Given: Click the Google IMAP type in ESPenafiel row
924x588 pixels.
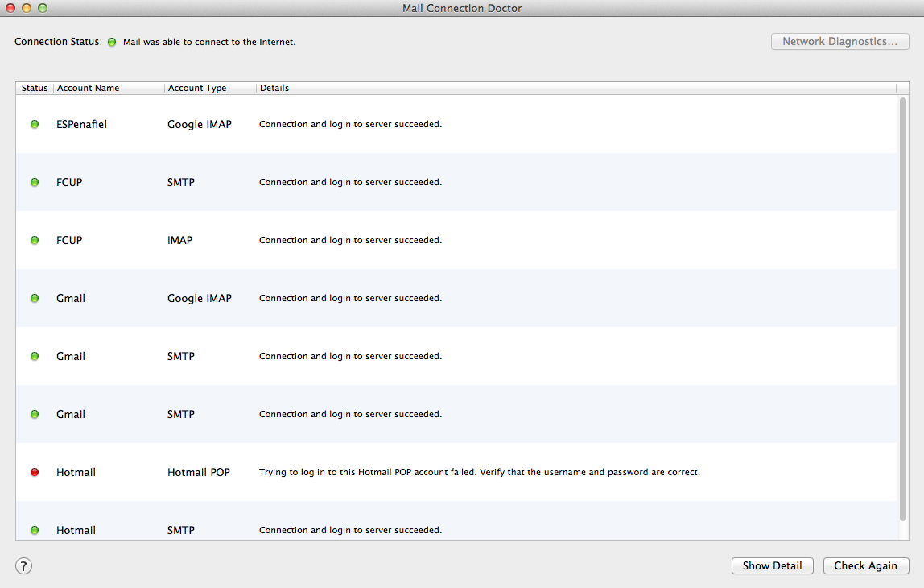Looking at the screenshot, I should tap(199, 124).
